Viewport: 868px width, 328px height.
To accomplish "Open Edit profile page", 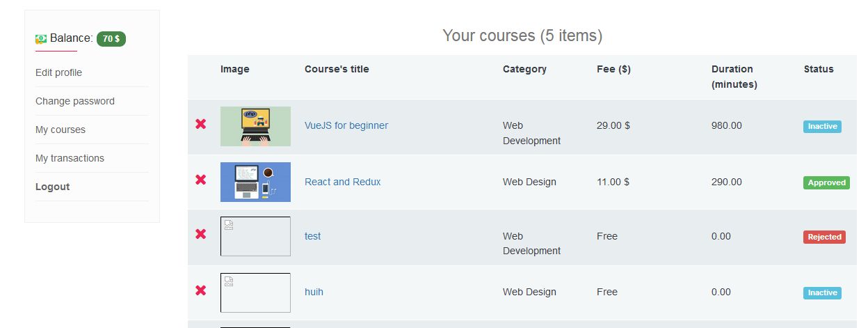I will point(58,72).
